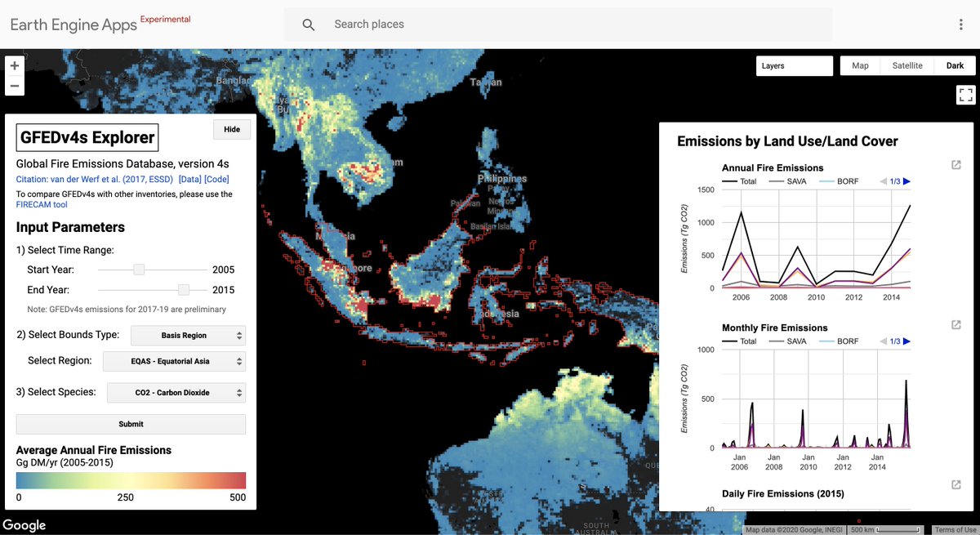Toggle the SAVA series in Annual chart legend
Image resolution: width=980 pixels, height=535 pixels.
click(787, 181)
